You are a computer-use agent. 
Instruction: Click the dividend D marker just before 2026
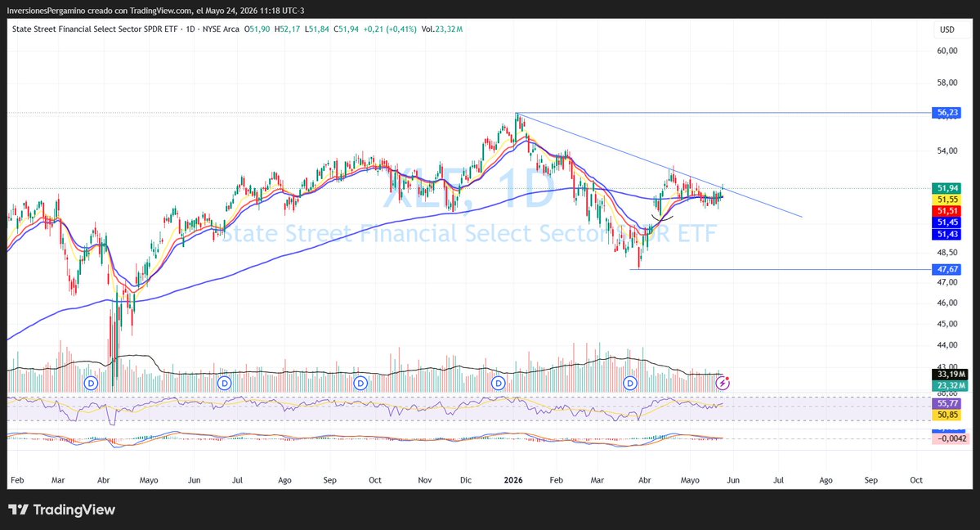coord(498,382)
